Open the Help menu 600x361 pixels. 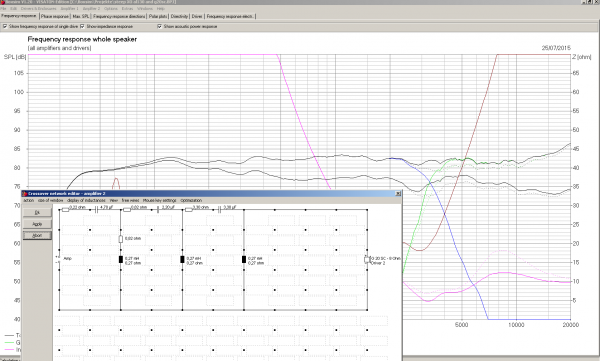(161, 8)
